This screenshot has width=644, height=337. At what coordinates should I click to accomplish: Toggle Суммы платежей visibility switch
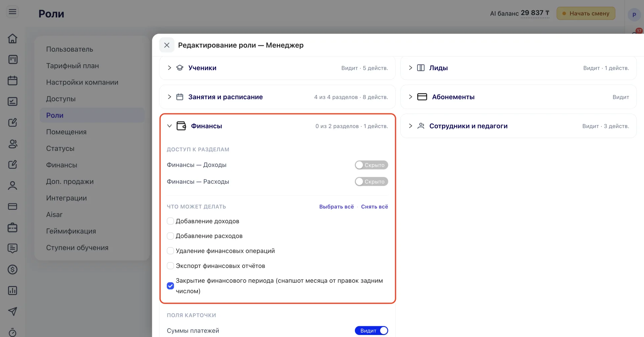pyautogui.click(x=371, y=331)
